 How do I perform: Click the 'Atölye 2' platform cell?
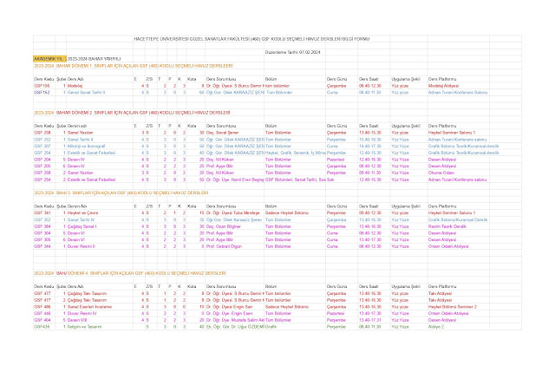tap(435, 327)
